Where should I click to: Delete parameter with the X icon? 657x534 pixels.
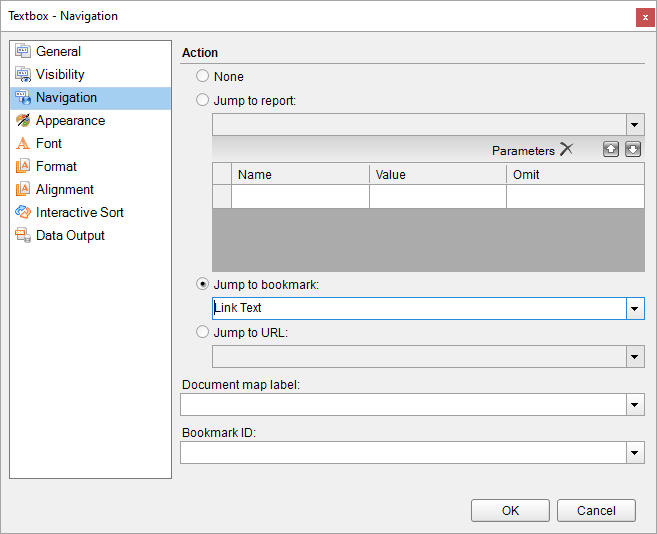(x=566, y=149)
